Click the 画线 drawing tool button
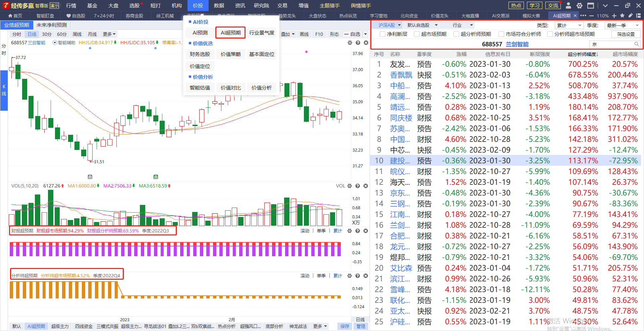Screen dimensions: 644x331 click(x=304, y=34)
